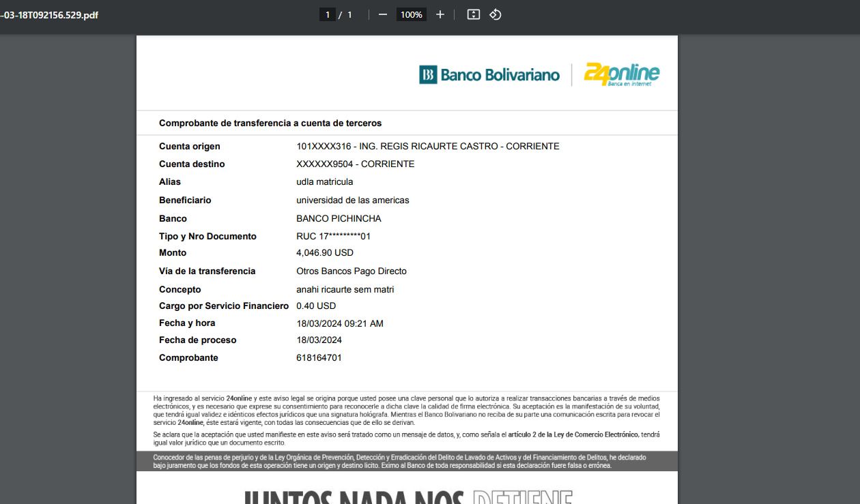
Task: Click the 24online logo
Action: (x=622, y=74)
